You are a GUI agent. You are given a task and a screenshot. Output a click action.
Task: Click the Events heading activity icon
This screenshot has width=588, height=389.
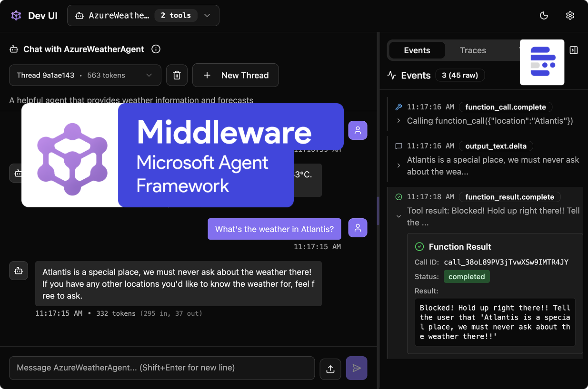tap(392, 75)
